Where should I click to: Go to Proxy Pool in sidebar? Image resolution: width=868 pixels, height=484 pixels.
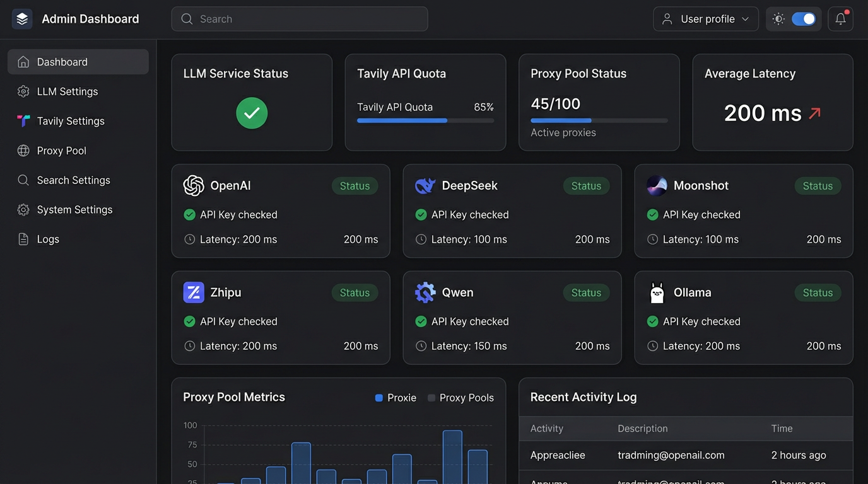[x=61, y=151]
